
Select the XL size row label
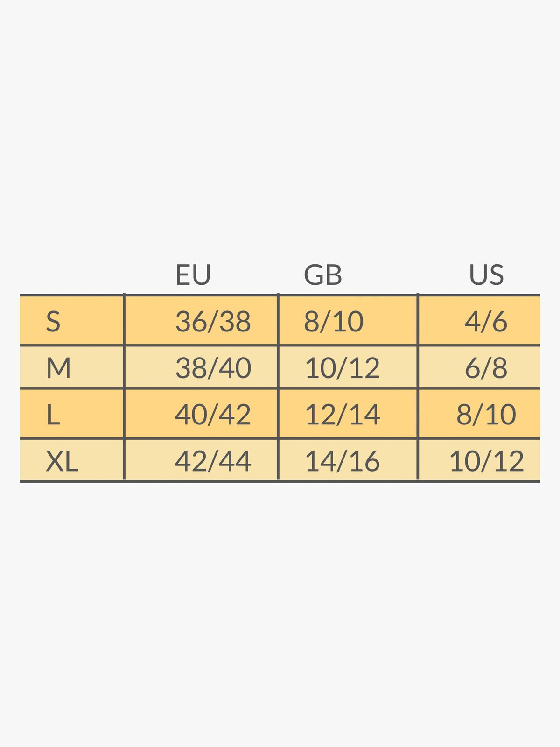tap(62, 461)
